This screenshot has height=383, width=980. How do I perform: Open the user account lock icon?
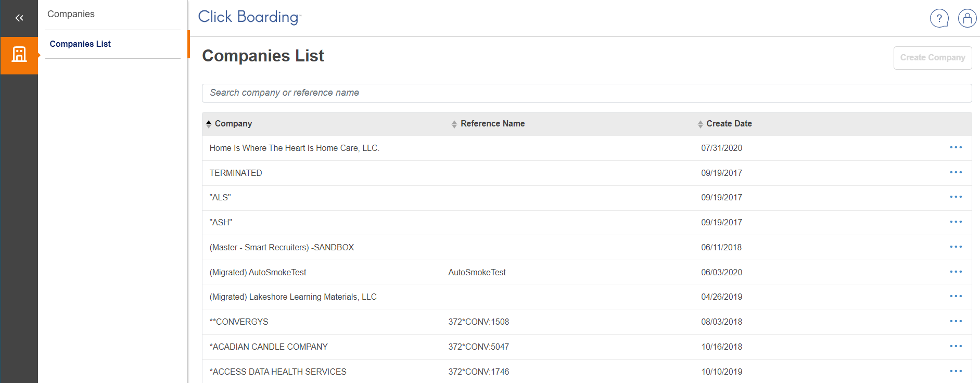point(967,19)
